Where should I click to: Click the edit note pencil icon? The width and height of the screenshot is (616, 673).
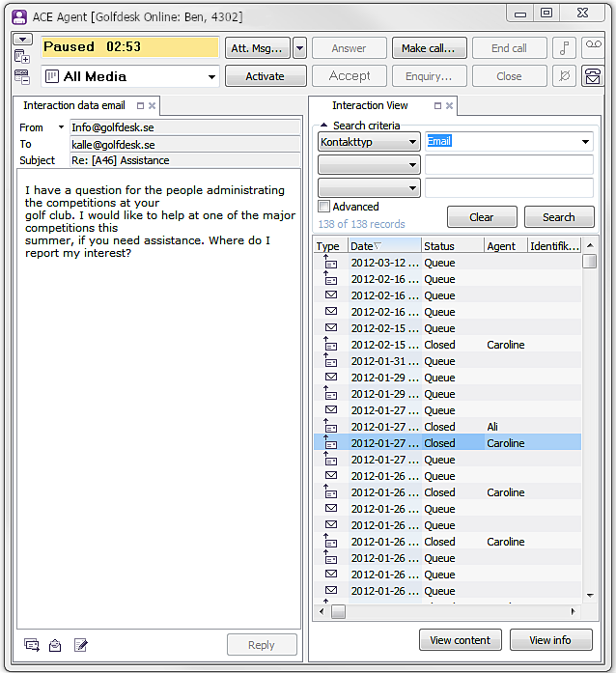click(x=81, y=645)
